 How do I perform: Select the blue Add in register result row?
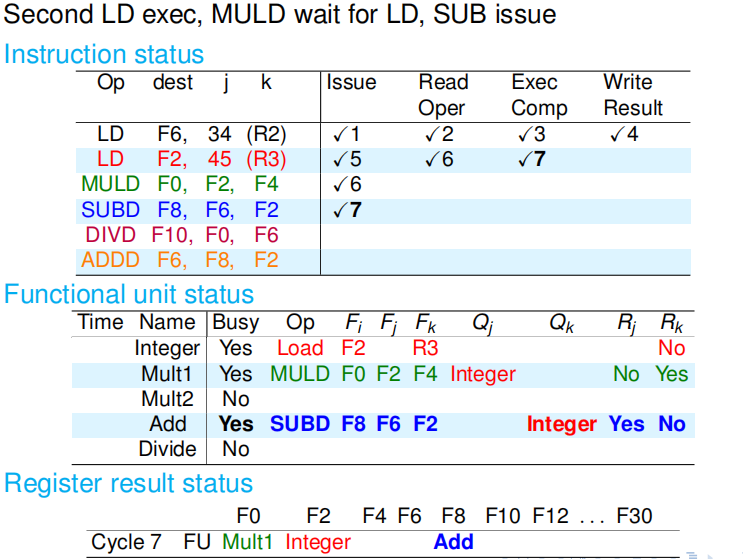click(x=453, y=542)
